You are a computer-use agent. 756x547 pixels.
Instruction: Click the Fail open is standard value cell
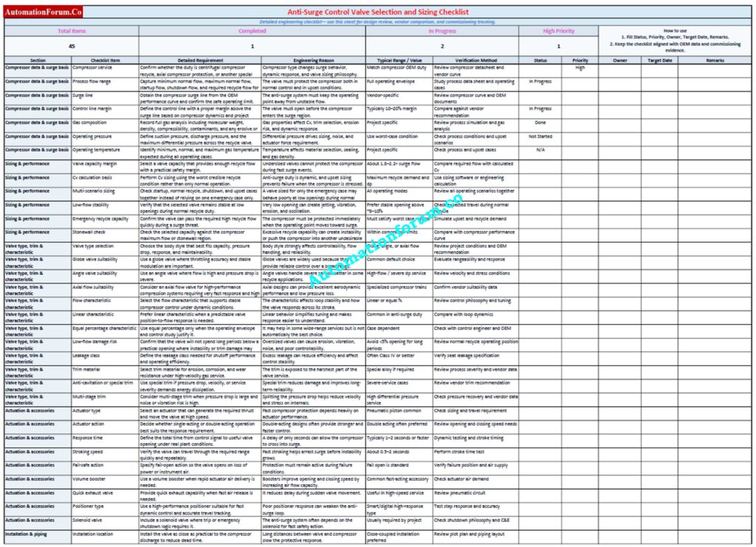[399, 469]
